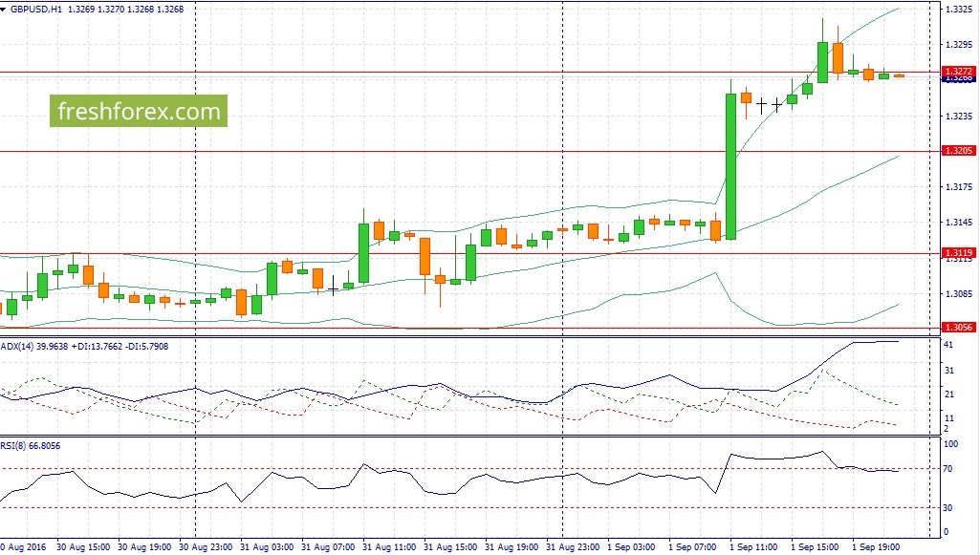Viewport: 980px width, 555px height.
Task: Click the 1.3325 price scale value
Action: click(x=959, y=10)
